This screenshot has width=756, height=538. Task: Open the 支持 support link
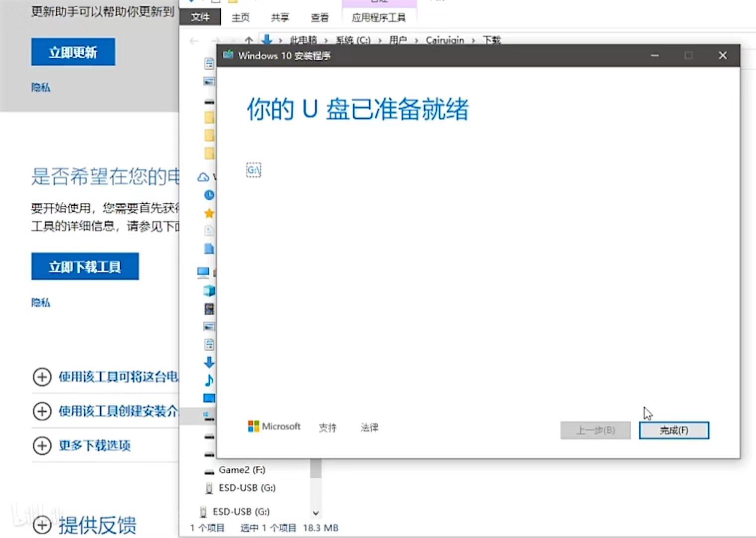click(327, 427)
